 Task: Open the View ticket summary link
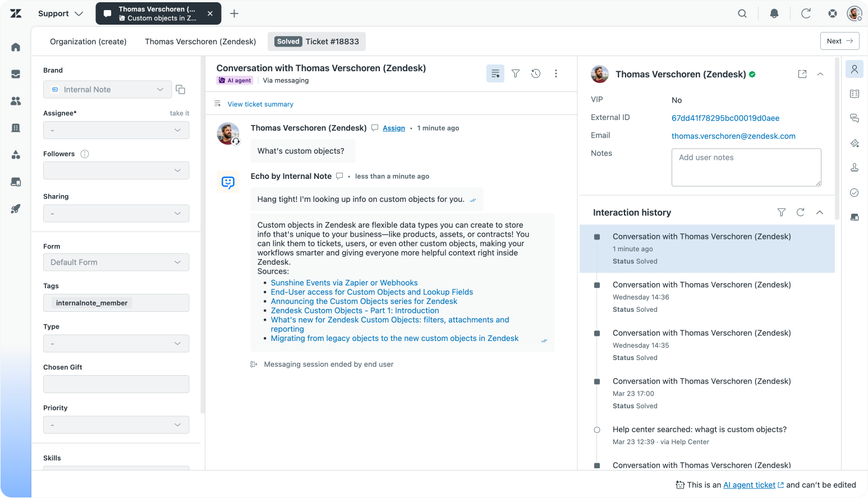(260, 104)
